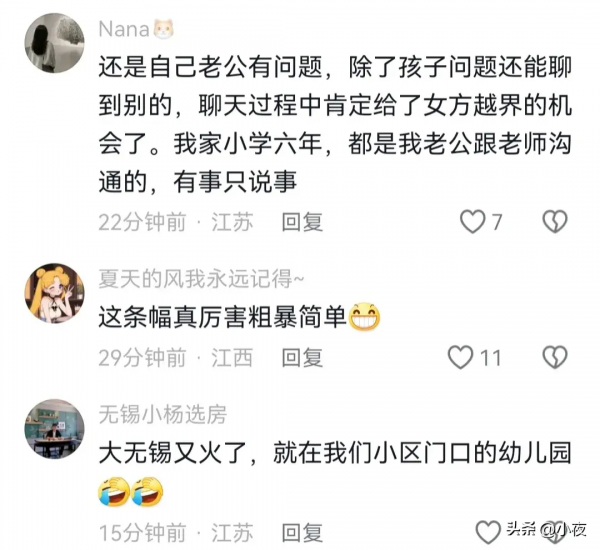This screenshot has height=550, width=600.
Task: Select comment 大无锡又火了 text
Action: pyautogui.click(x=335, y=474)
